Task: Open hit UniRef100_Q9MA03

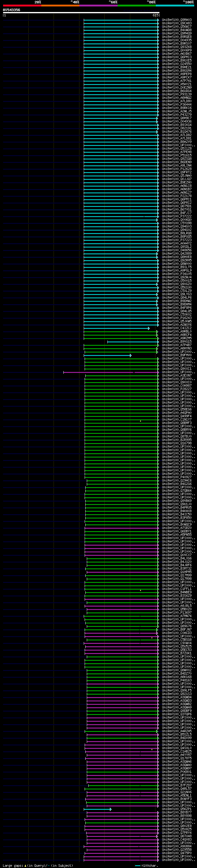Action: (177, 20)
